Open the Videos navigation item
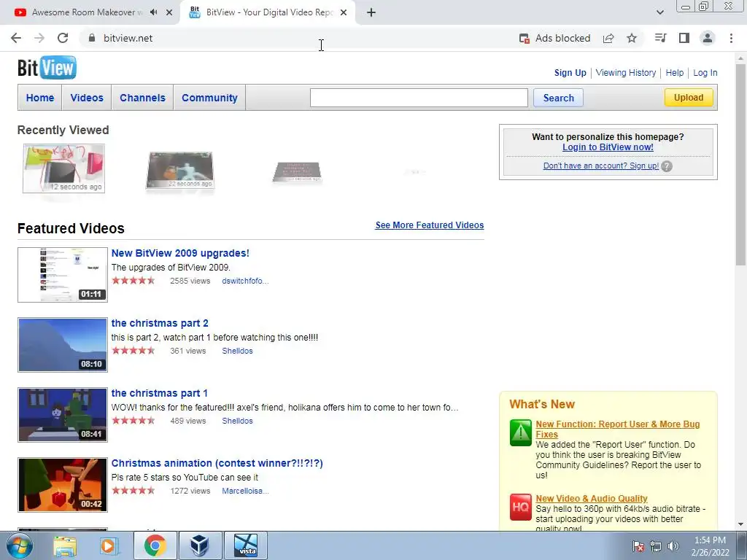747x560 pixels. tap(87, 98)
